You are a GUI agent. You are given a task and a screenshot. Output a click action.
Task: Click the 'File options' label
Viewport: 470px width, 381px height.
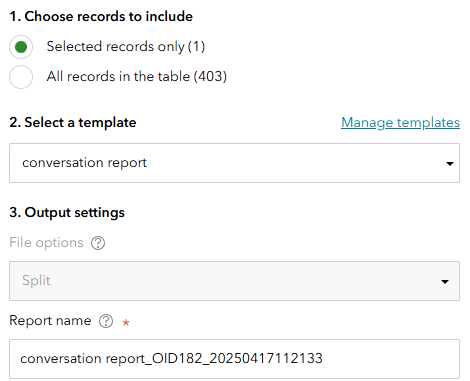[46, 243]
